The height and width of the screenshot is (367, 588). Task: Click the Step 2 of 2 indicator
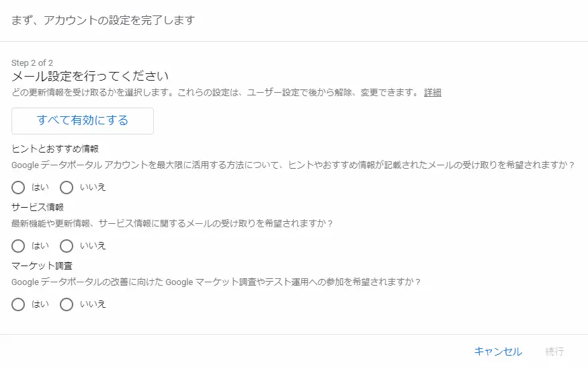32,63
